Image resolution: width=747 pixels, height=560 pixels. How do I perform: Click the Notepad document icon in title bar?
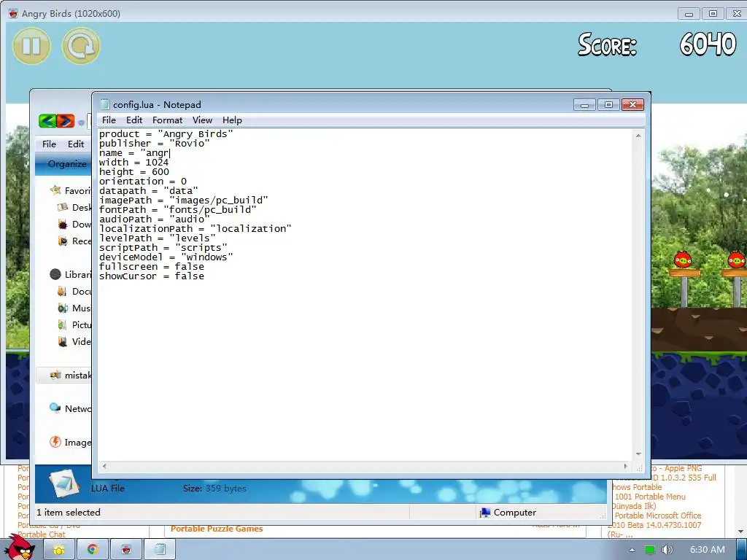(x=105, y=104)
